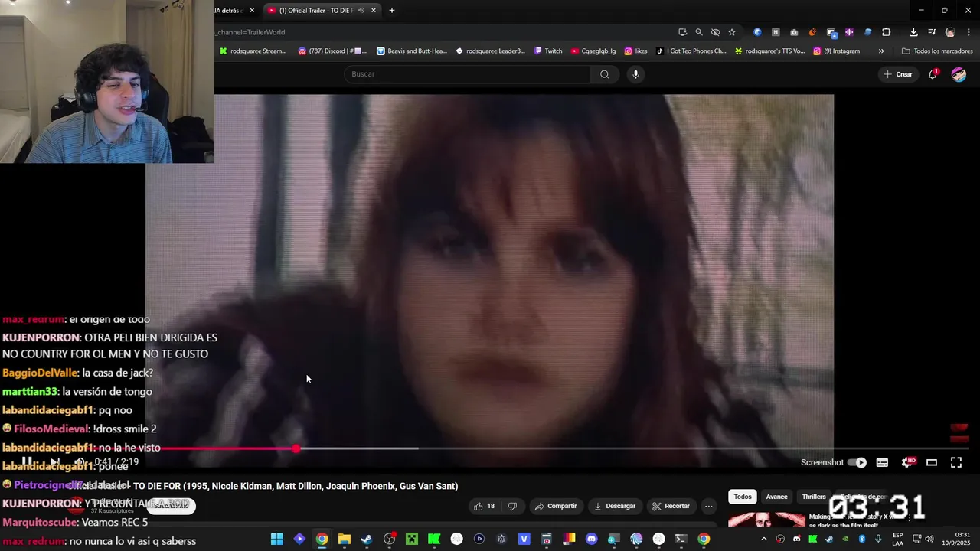Open File Explorer from taskbar
980x551 pixels.
point(345,539)
